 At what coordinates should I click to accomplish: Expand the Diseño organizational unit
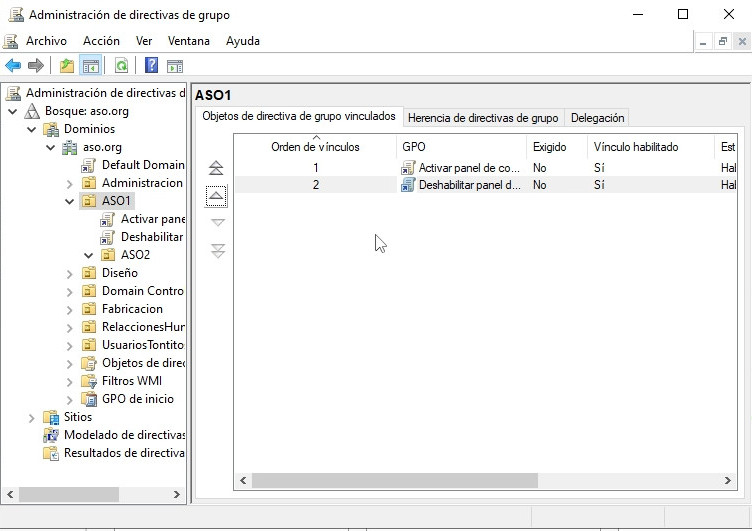[70, 273]
